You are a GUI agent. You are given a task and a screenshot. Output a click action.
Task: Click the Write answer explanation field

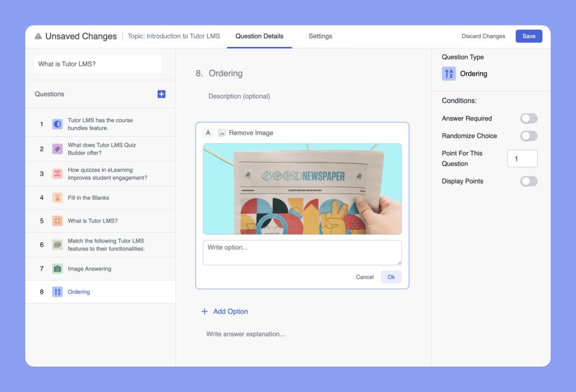245,334
